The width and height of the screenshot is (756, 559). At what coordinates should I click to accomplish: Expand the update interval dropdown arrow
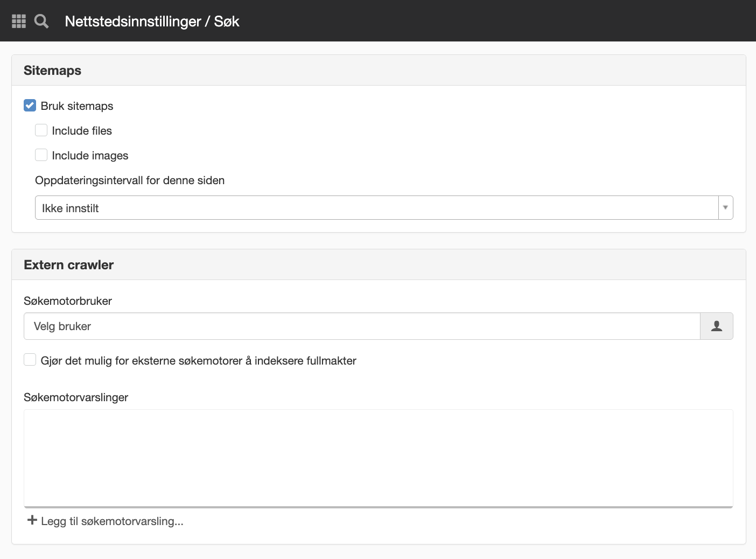tap(725, 208)
